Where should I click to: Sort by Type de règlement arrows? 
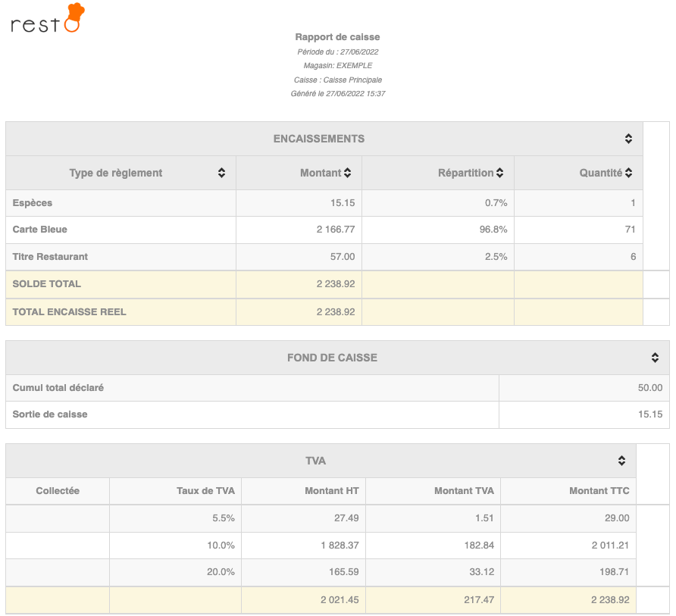pyautogui.click(x=221, y=173)
